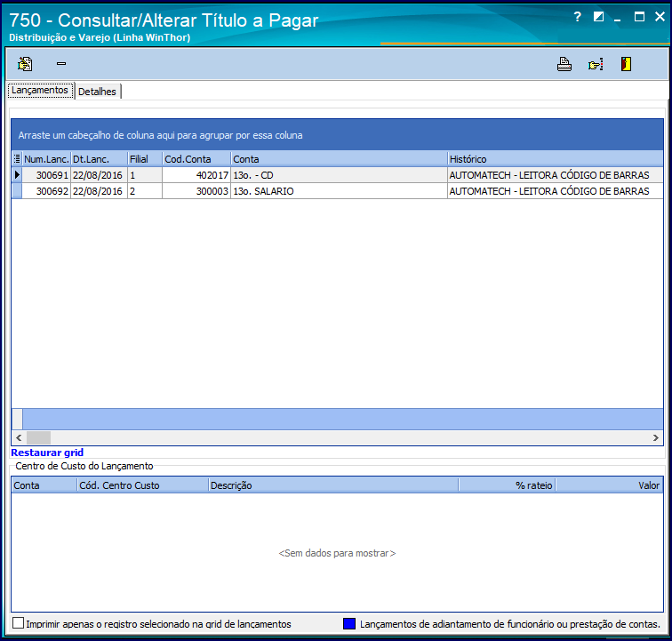
Task: Click Conta header in cost center grid
Action: [44, 485]
